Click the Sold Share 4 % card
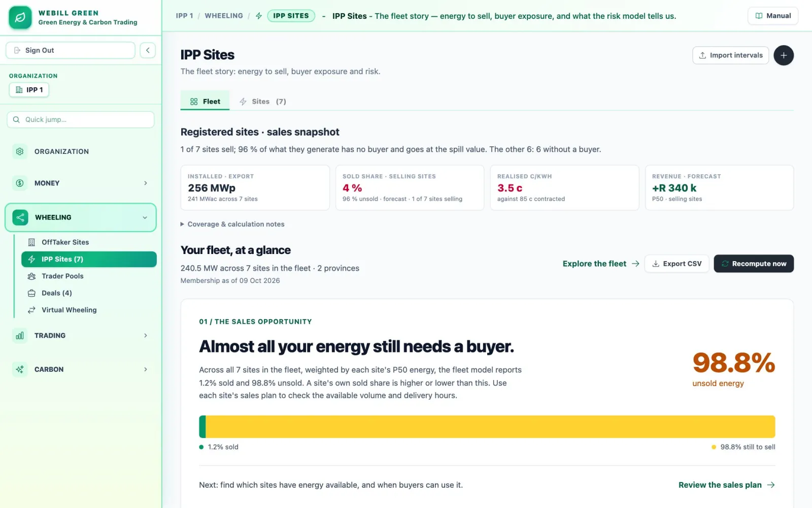The height and width of the screenshot is (508, 812). coord(410,187)
